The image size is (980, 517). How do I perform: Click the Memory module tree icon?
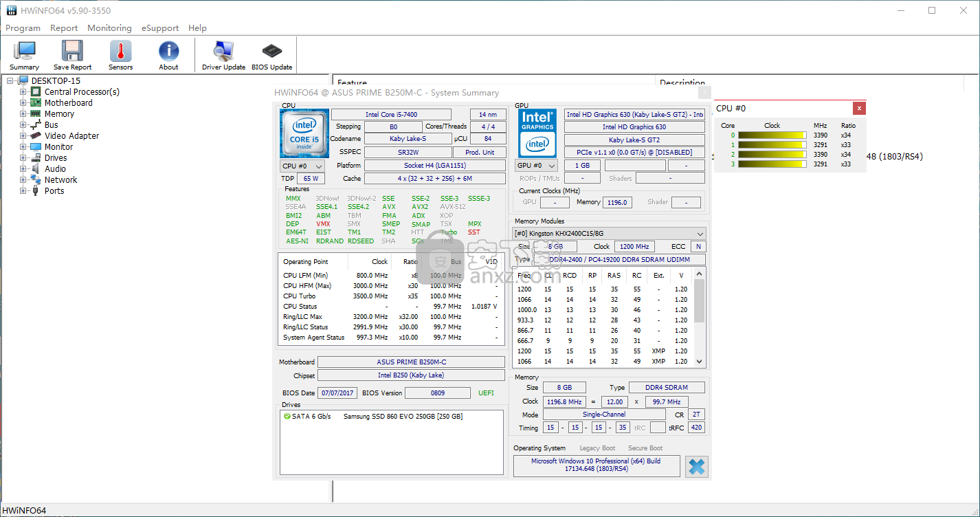(x=36, y=114)
